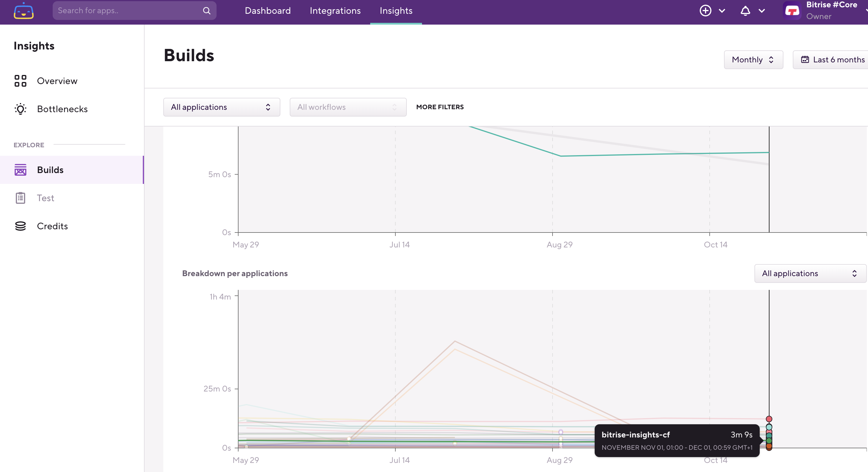Screen dimensions: 868x472
Task: Open the All applications filter dropdown
Action: pos(221,107)
